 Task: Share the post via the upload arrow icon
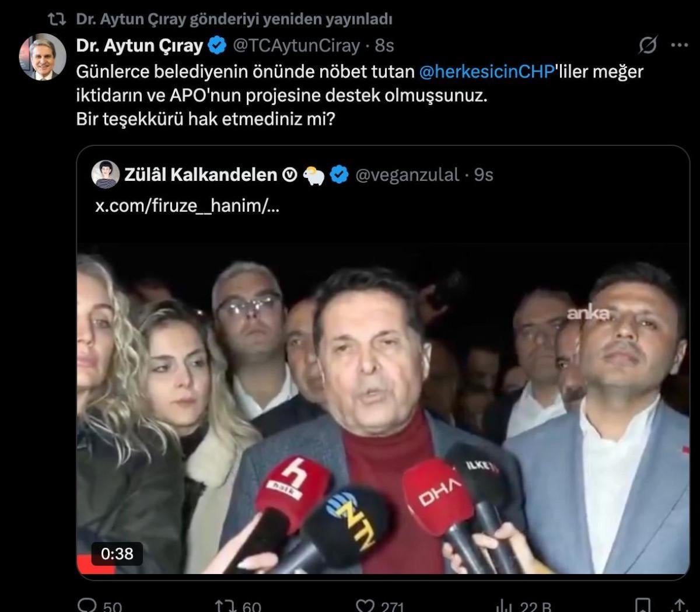(x=679, y=605)
